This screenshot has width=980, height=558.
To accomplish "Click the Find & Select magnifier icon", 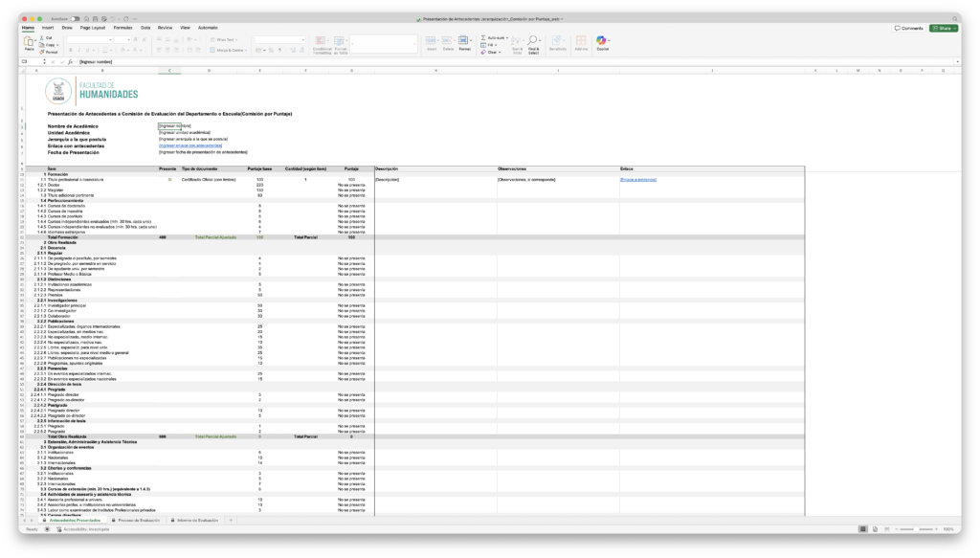I will tap(533, 42).
